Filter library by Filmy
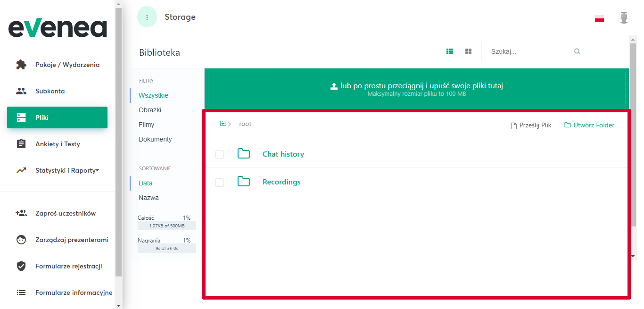The width and height of the screenshot is (644, 309). [147, 125]
